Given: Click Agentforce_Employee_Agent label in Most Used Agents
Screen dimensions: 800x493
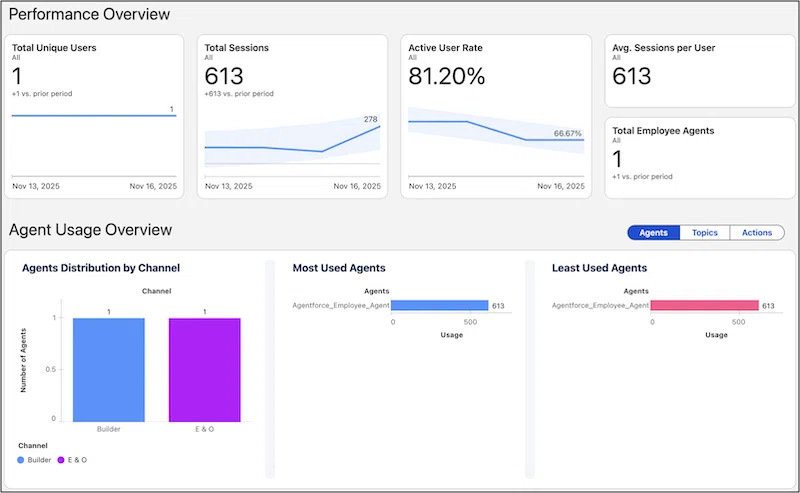Looking at the screenshot, I should (x=341, y=305).
